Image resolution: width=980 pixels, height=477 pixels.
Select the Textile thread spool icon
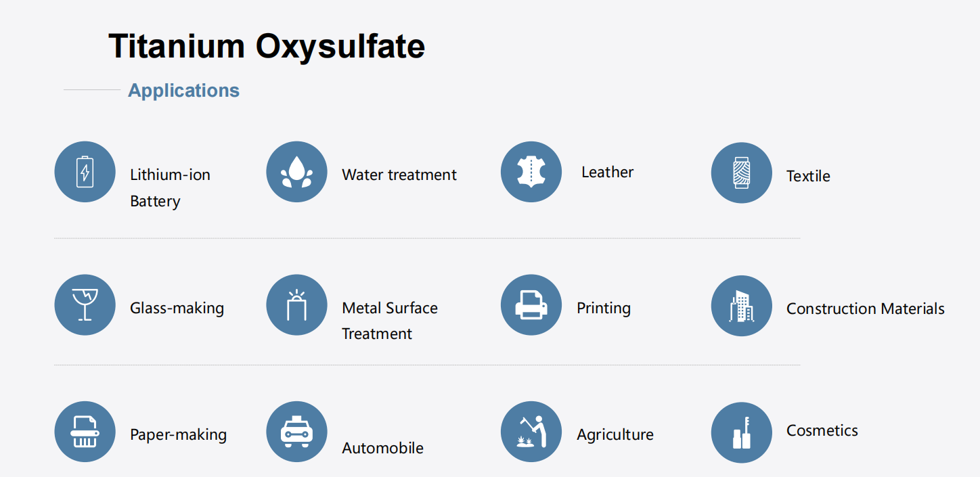[742, 173]
